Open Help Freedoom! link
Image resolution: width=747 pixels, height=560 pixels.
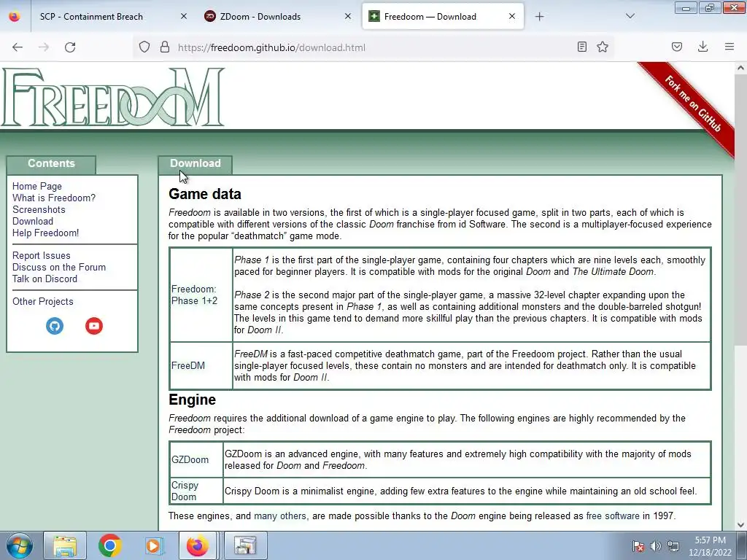[46, 233]
